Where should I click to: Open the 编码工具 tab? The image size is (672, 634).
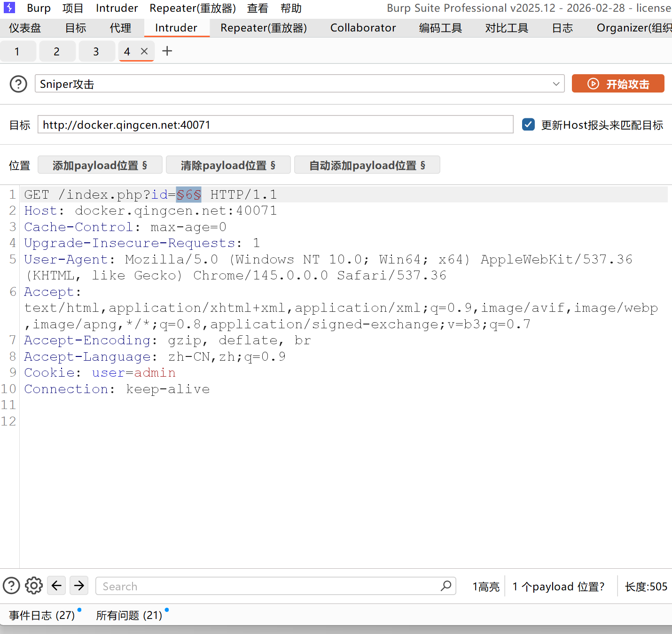(x=440, y=28)
